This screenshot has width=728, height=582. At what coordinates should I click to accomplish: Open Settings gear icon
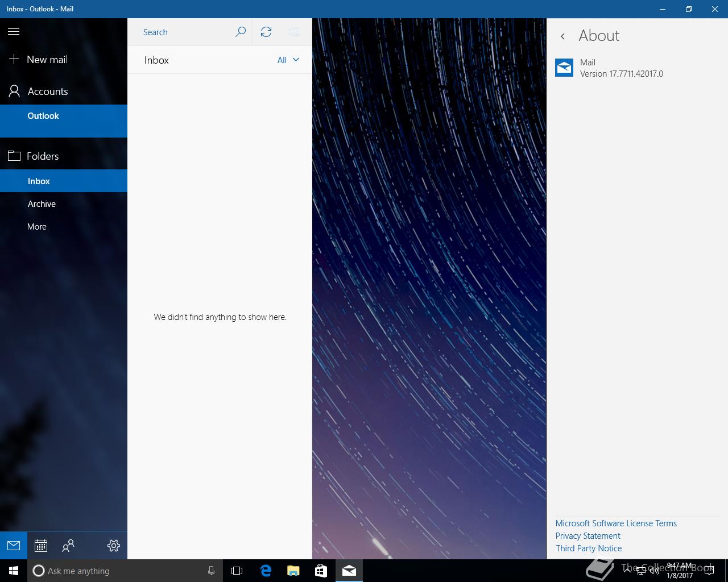coord(114,546)
